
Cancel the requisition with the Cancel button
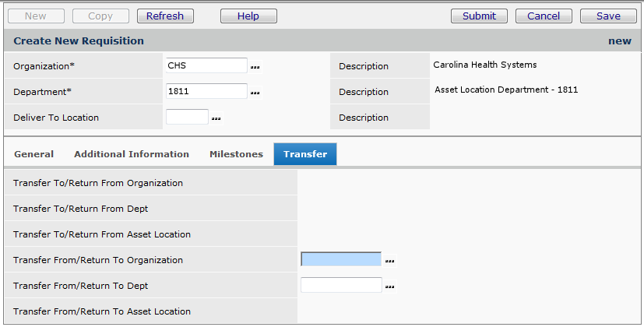(544, 16)
